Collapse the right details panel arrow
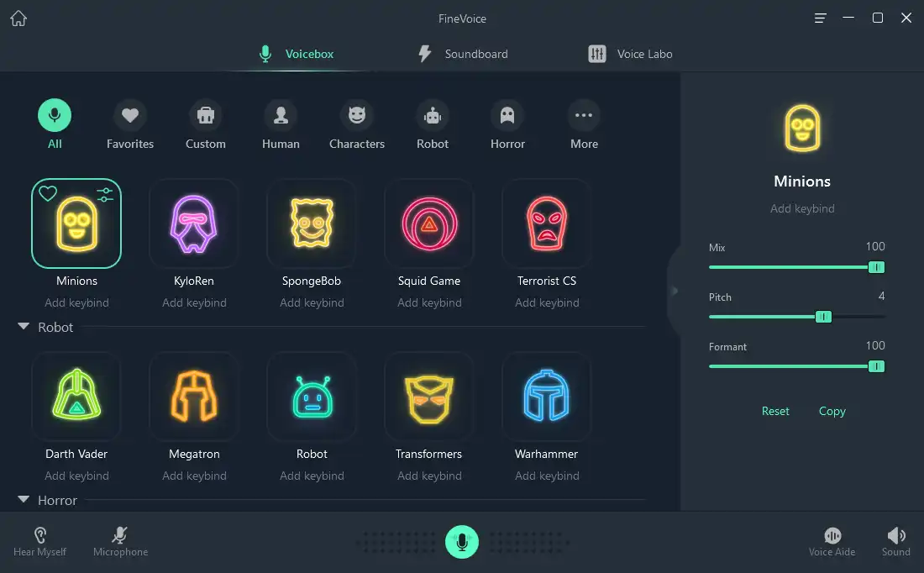 click(x=675, y=291)
